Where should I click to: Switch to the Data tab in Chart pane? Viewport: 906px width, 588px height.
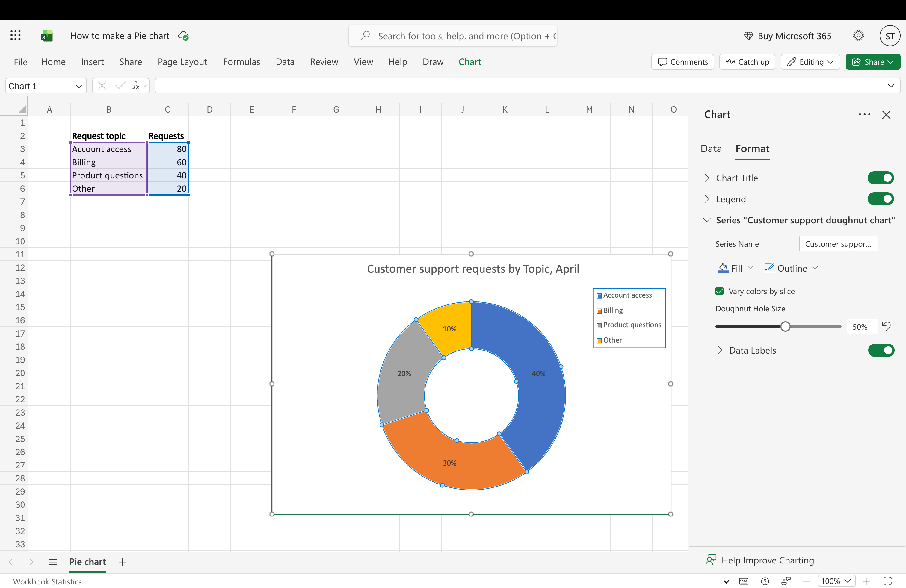(711, 148)
